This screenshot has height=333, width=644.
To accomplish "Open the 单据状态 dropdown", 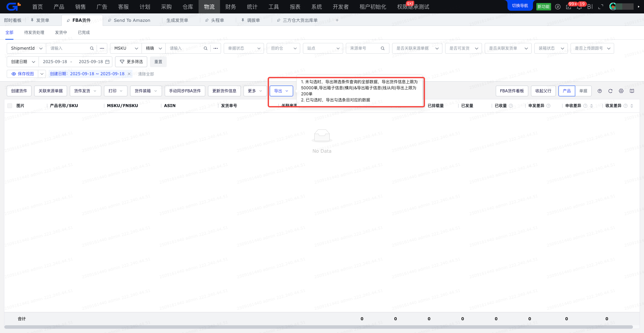I will 244,48.
